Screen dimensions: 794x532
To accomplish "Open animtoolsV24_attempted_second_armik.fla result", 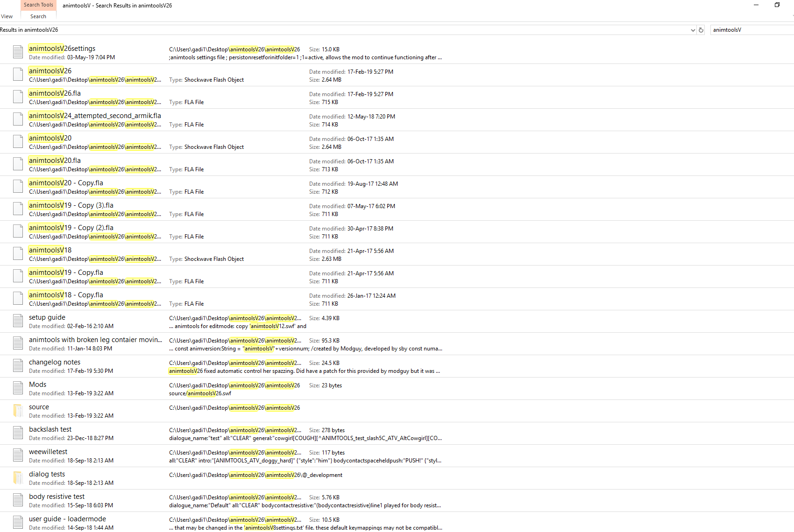I will pos(95,116).
